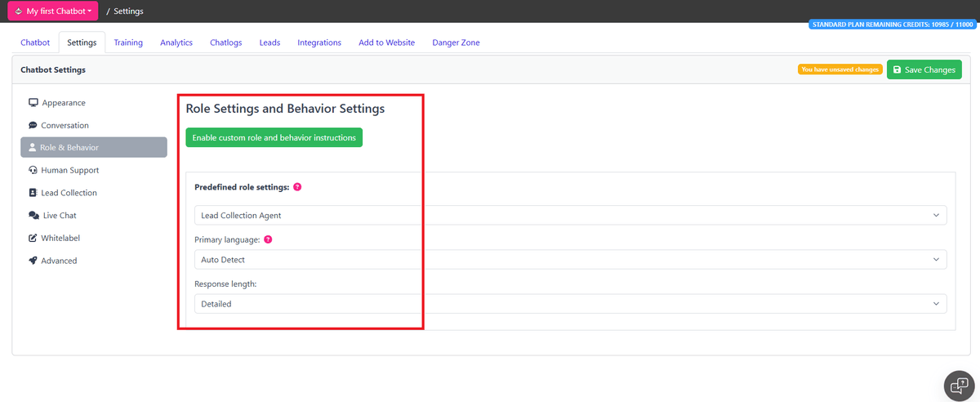Image resolution: width=980 pixels, height=402 pixels.
Task: Go to the Analytics tab
Action: (176, 42)
